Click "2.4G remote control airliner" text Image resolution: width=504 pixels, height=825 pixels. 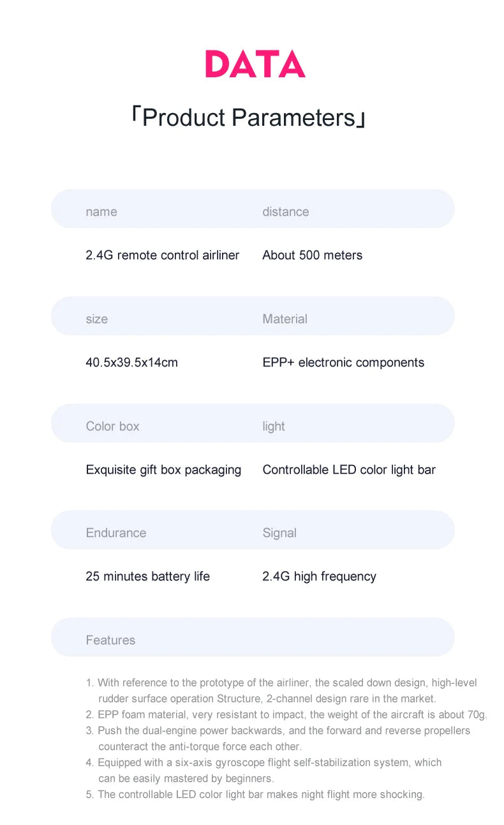pyautogui.click(x=162, y=255)
